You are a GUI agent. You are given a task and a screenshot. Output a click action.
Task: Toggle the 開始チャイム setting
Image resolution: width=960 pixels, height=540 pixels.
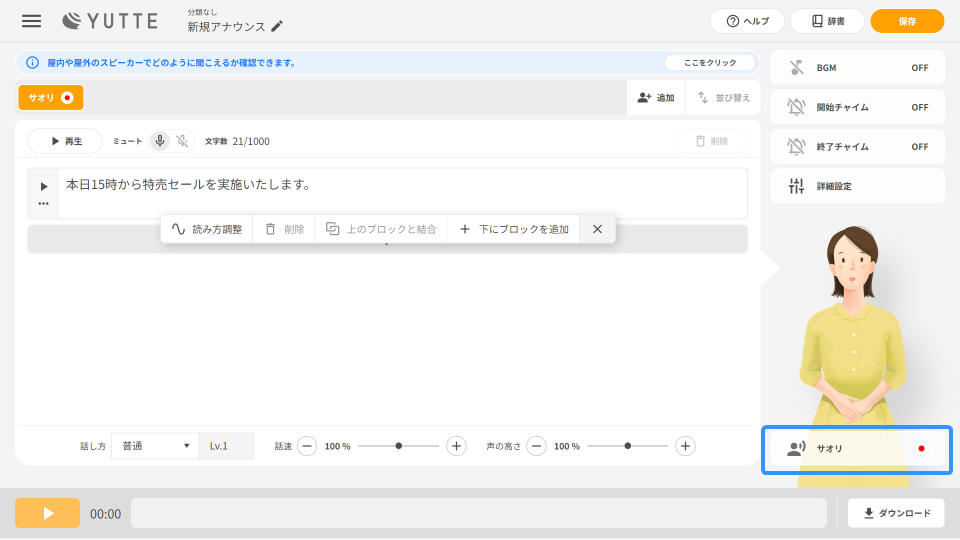pyautogui.click(x=857, y=107)
